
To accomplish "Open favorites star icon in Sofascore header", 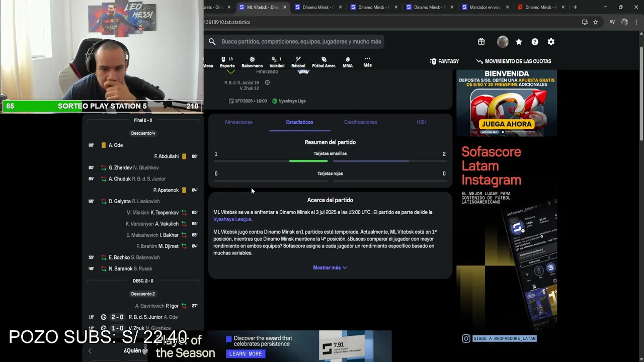I will pyautogui.click(x=519, y=42).
